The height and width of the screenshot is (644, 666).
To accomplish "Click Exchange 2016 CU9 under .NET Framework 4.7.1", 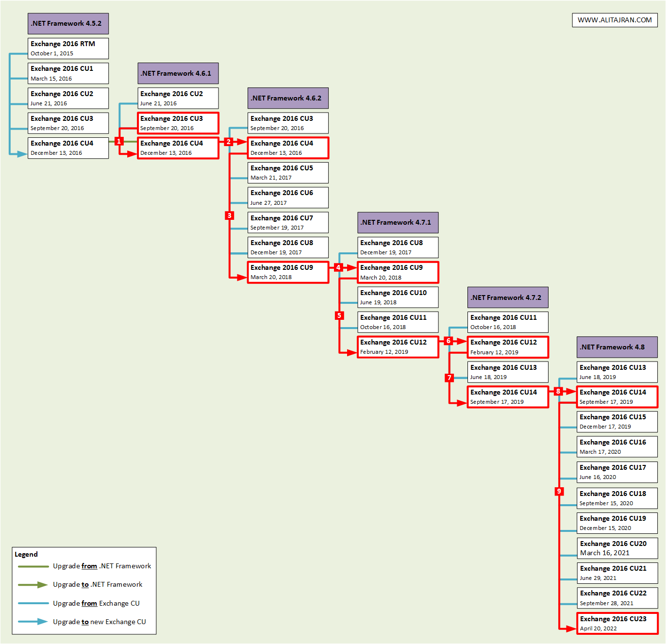I will pyautogui.click(x=398, y=272).
